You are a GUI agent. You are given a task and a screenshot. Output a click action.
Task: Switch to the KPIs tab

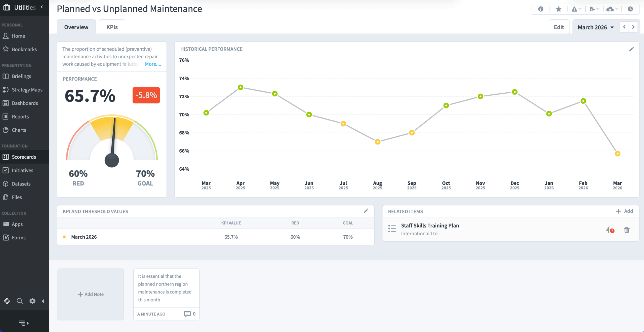click(x=112, y=27)
